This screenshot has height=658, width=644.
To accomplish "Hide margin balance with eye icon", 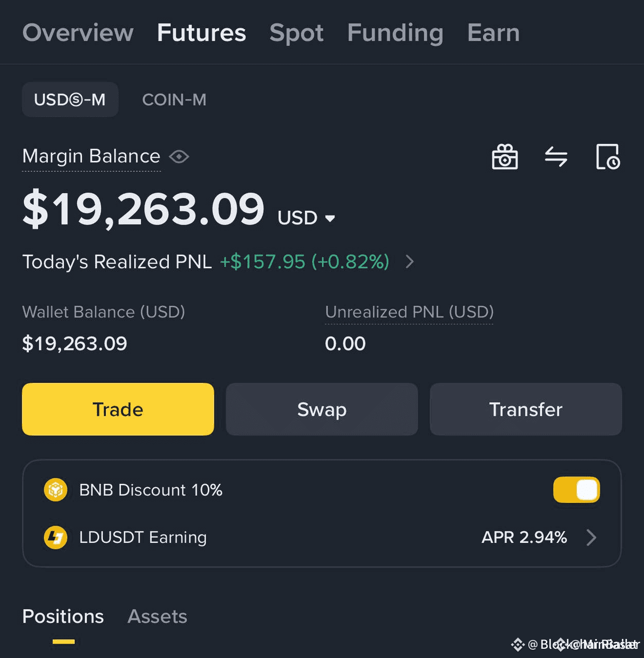I will (x=179, y=156).
